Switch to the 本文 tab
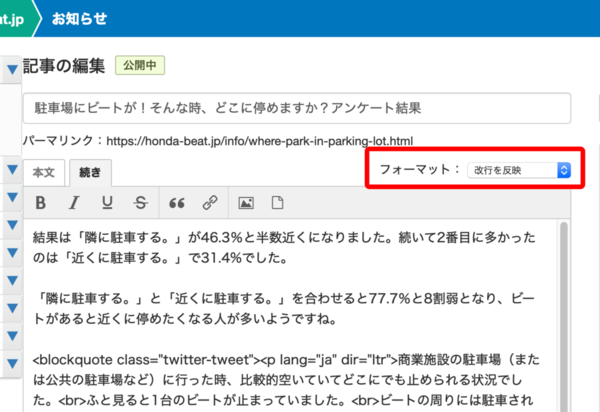 (x=44, y=173)
